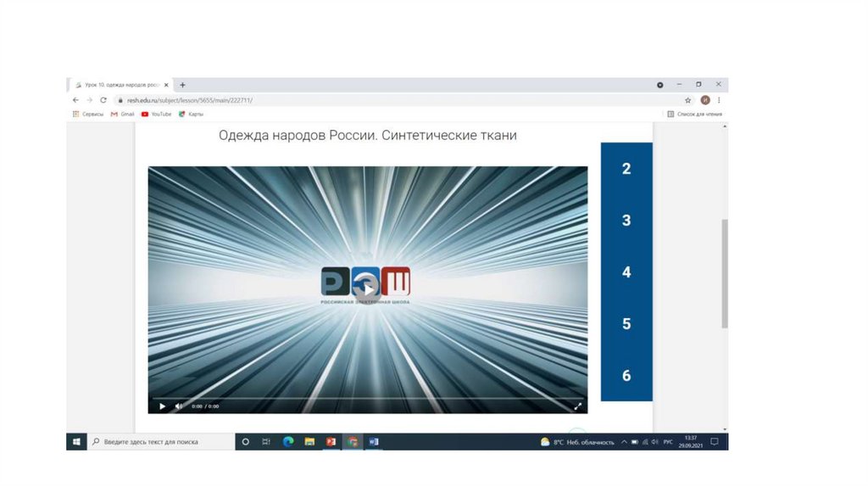The height and width of the screenshot is (487, 868).
Task: View site security lock info
Action: click(120, 100)
